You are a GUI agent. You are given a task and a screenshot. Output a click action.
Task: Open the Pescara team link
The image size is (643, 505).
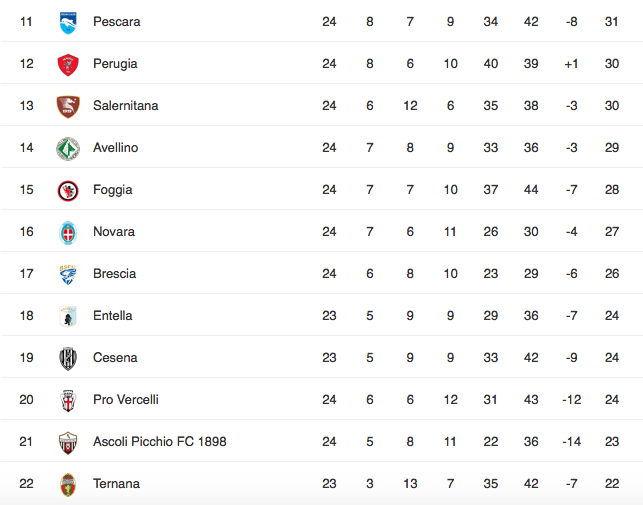tap(116, 22)
